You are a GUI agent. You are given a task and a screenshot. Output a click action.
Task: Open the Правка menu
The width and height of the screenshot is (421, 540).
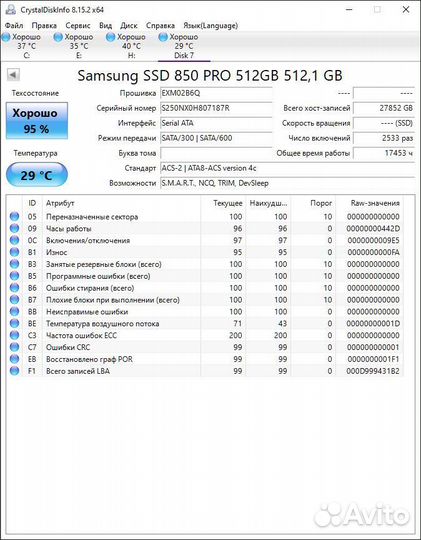[44, 25]
